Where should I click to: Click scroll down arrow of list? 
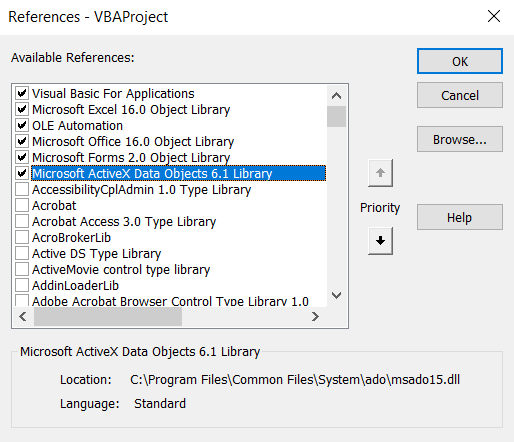336,295
